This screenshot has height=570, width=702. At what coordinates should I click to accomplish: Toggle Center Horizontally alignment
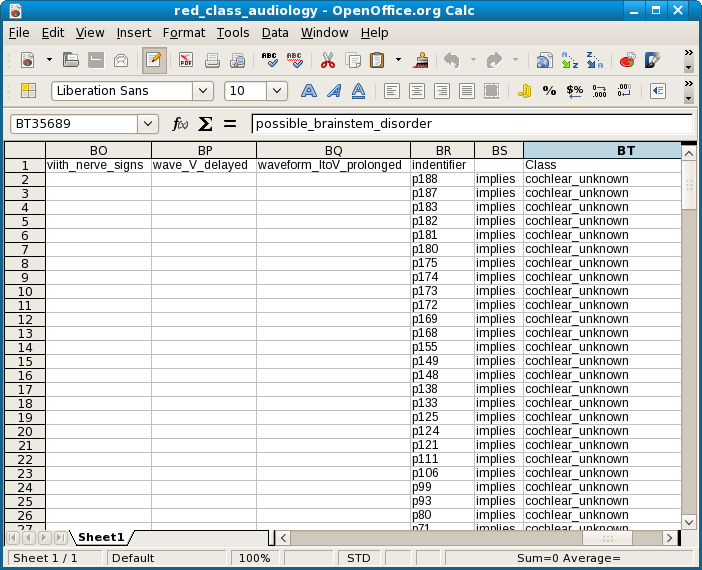point(416,91)
